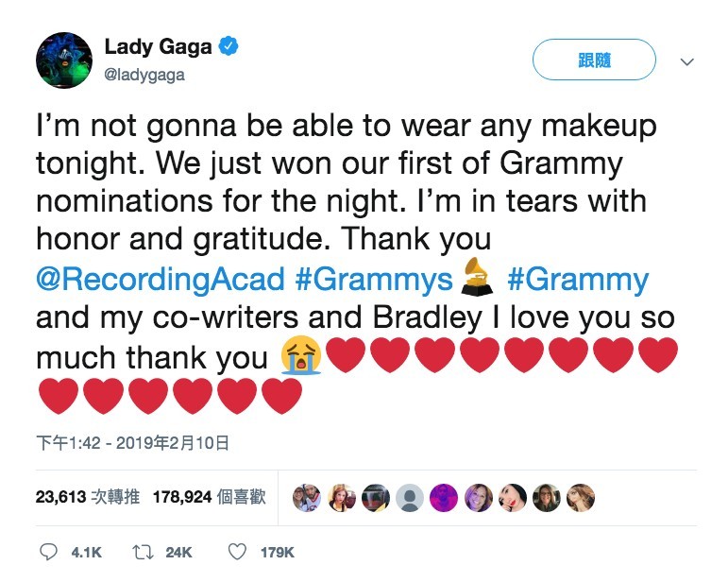
Task: Click the Lady Gaga display name
Action: 158,47
